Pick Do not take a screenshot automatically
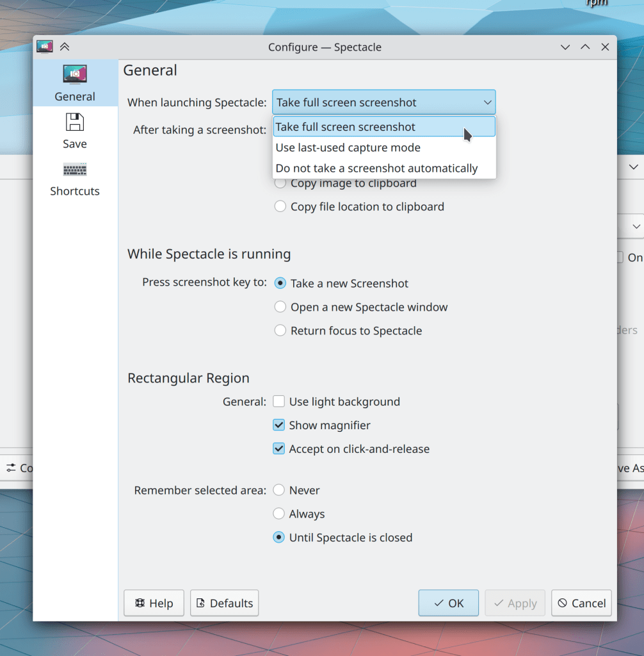This screenshot has height=656, width=644. pos(376,168)
